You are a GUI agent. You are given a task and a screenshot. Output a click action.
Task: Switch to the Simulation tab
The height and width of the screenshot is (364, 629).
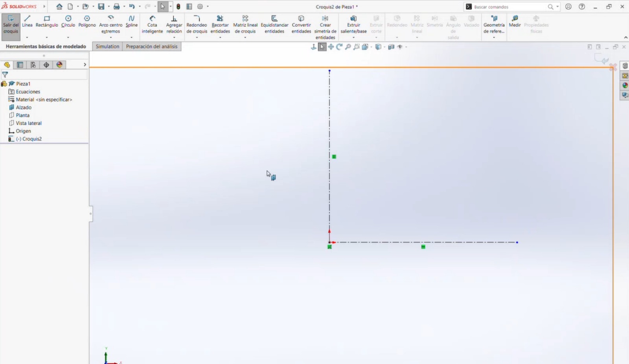pyautogui.click(x=107, y=46)
